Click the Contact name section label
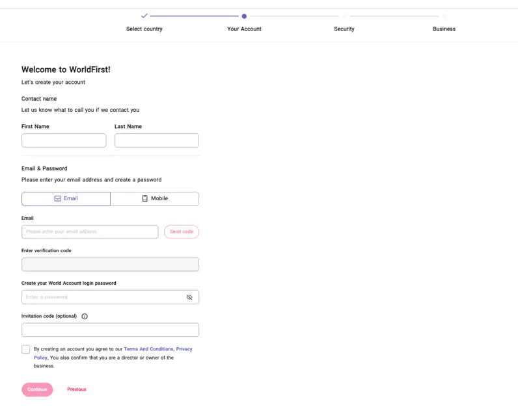518x420 pixels. (39, 99)
